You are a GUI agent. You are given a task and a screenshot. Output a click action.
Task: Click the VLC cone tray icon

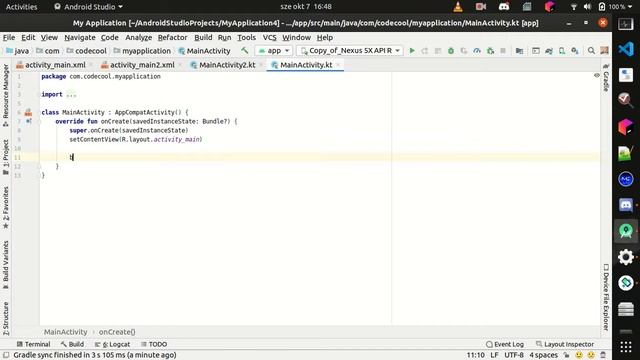(458, 7)
